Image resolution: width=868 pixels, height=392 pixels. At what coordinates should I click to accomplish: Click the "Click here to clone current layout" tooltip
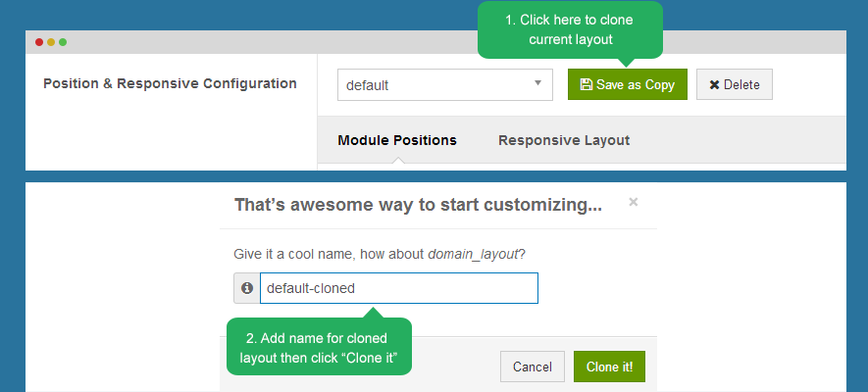570,30
